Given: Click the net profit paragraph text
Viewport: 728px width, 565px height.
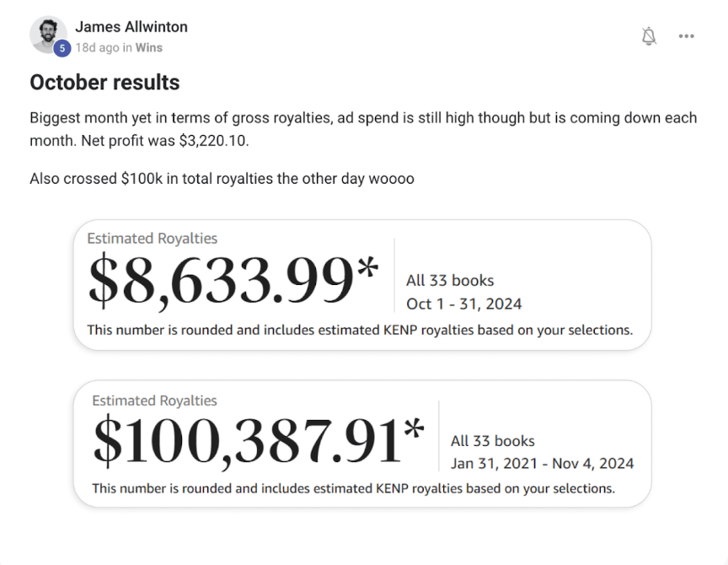Looking at the screenshot, I should (362, 129).
